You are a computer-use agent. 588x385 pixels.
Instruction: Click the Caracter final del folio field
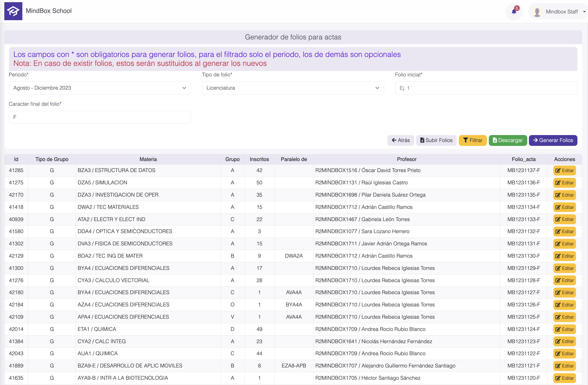tap(100, 117)
